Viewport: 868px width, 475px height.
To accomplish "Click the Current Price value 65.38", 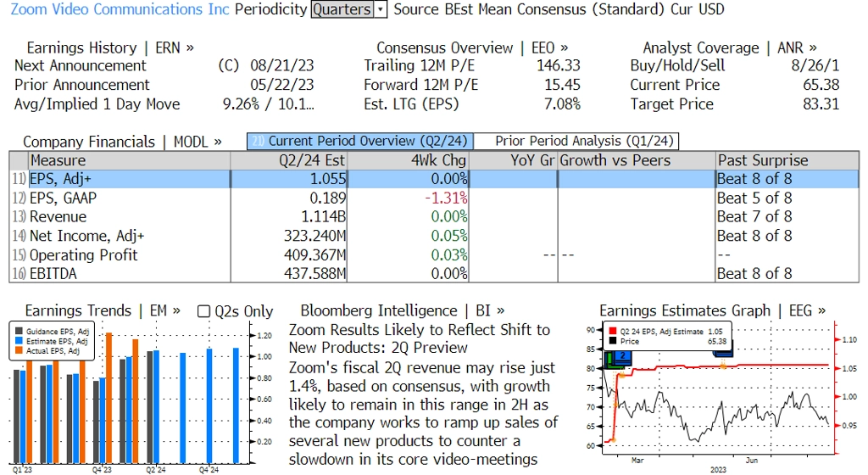I will pos(821,85).
